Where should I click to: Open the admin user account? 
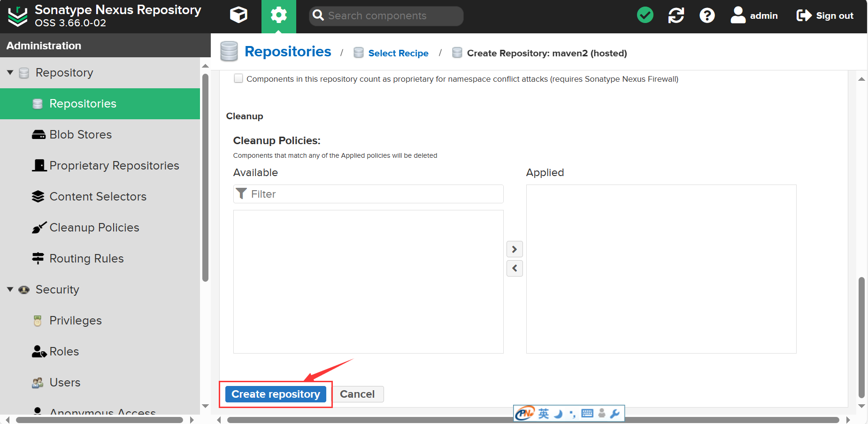pos(754,15)
